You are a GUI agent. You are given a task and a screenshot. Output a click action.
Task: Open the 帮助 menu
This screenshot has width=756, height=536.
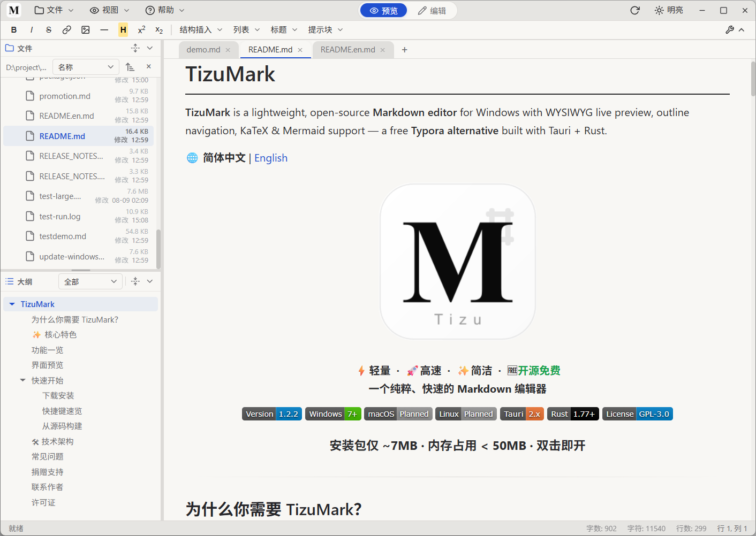point(165,10)
